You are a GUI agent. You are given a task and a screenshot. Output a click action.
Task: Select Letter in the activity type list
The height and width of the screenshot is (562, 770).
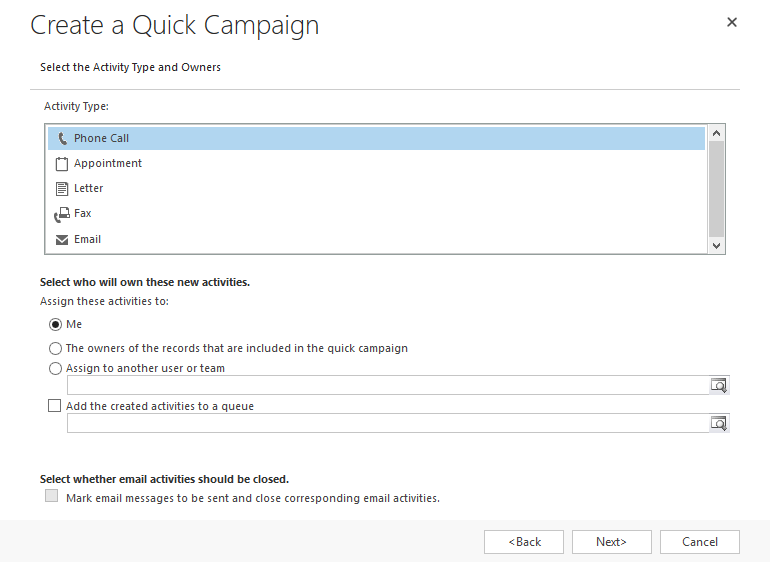click(376, 189)
